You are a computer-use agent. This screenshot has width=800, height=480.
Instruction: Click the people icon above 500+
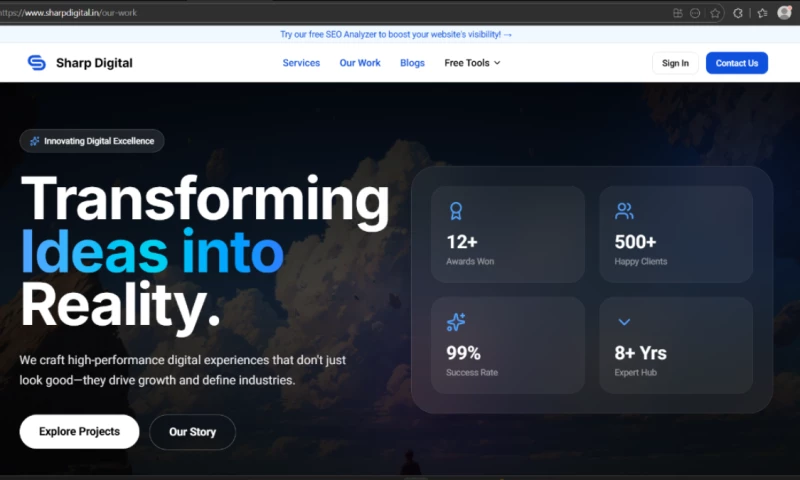pyautogui.click(x=624, y=211)
